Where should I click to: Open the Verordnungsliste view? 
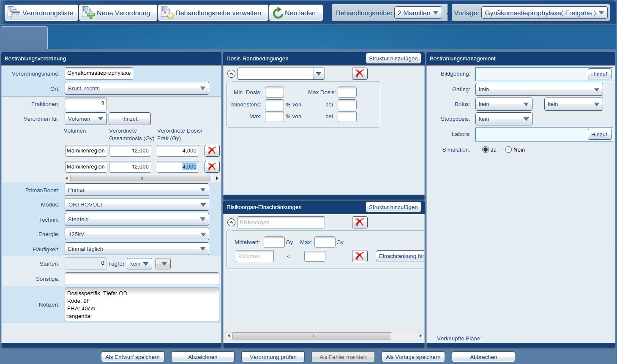[x=41, y=13]
